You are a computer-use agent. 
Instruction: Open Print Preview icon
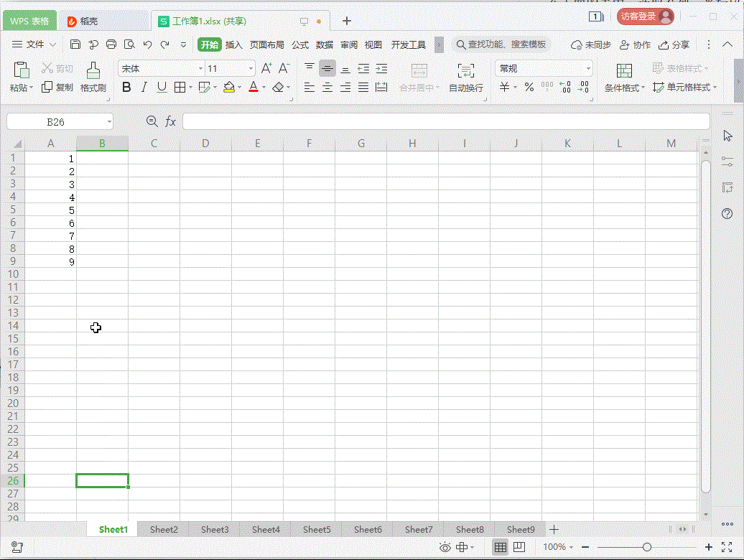click(129, 45)
